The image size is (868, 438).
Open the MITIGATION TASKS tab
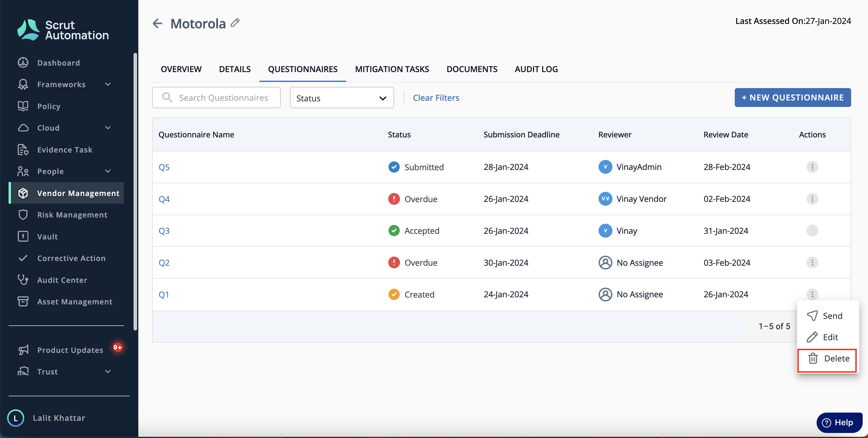click(x=392, y=69)
